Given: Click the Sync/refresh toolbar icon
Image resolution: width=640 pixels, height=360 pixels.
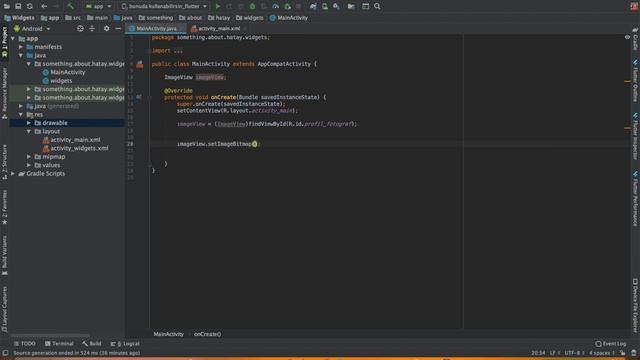Looking at the screenshot, I should (x=30, y=6).
